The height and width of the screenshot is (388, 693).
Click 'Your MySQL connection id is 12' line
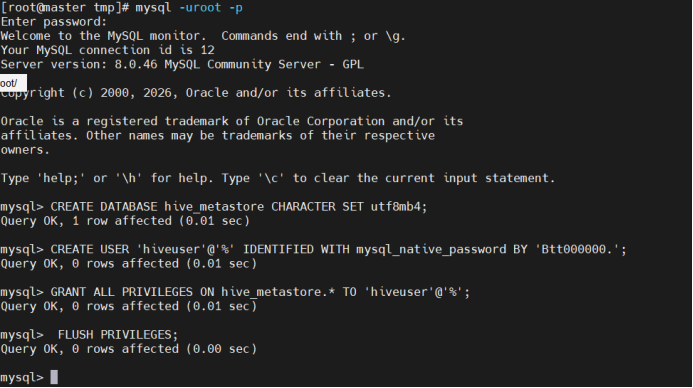point(107,50)
